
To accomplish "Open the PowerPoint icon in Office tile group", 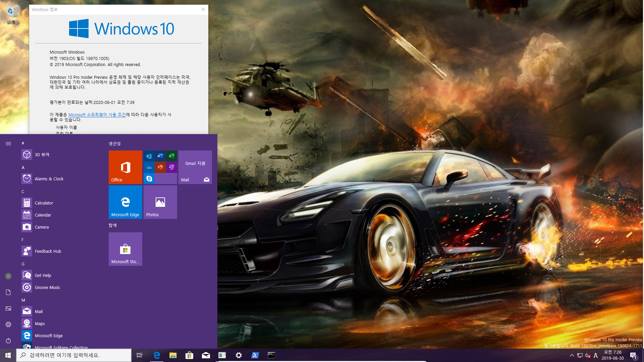I will (160, 167).
